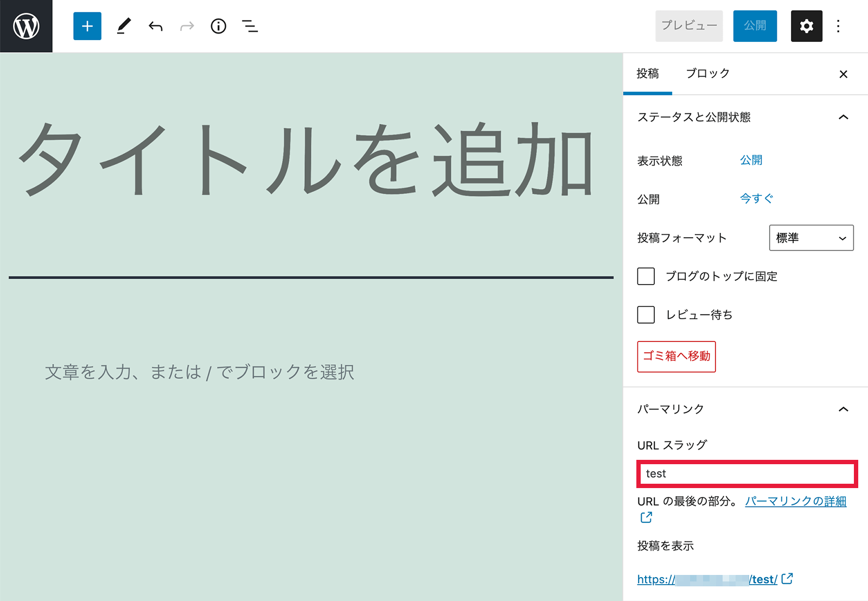This screenshot has width=868, height=601.
Task: Click the URL スラッグ input field
Action: point(747,473)
